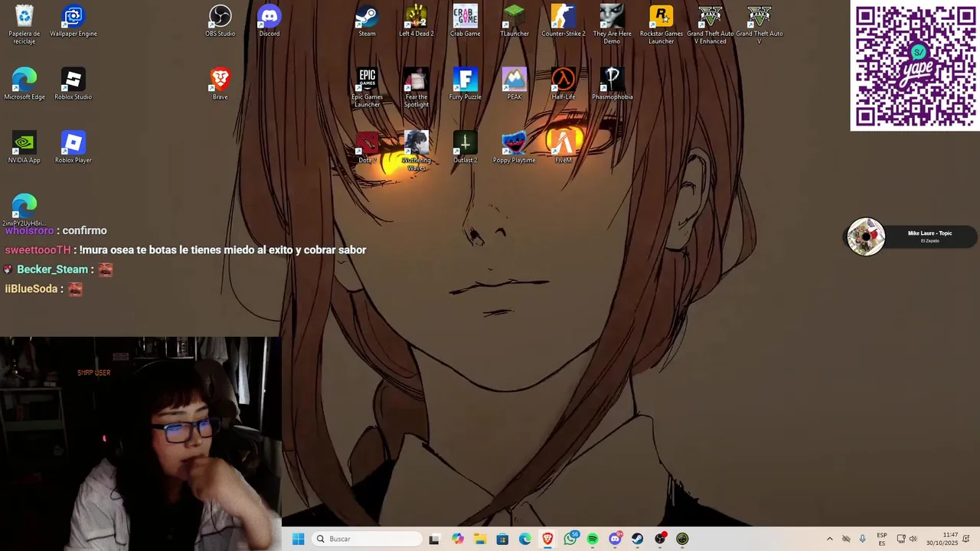The width and height of the screenshot is (980, 551).
Task: Select the Counter-Strike 2 shortcut
Action: click(563, 21)
